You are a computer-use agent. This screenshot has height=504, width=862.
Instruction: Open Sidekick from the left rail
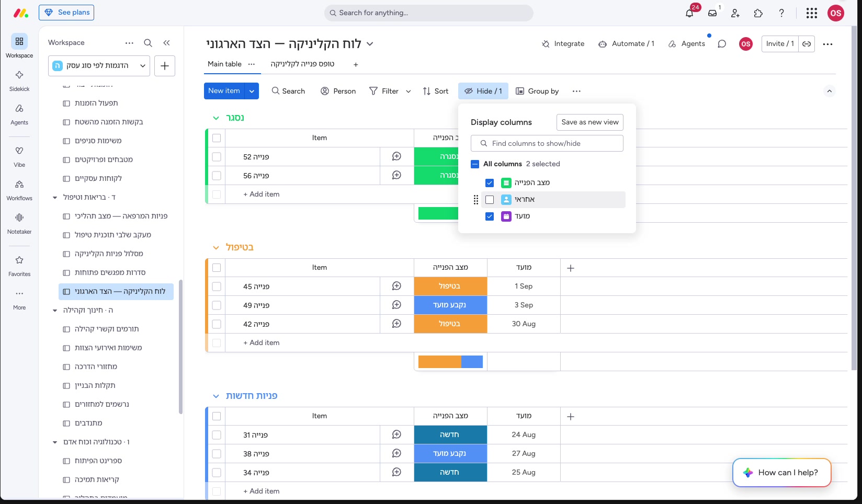pyautogui.click(x=19, y=80)
